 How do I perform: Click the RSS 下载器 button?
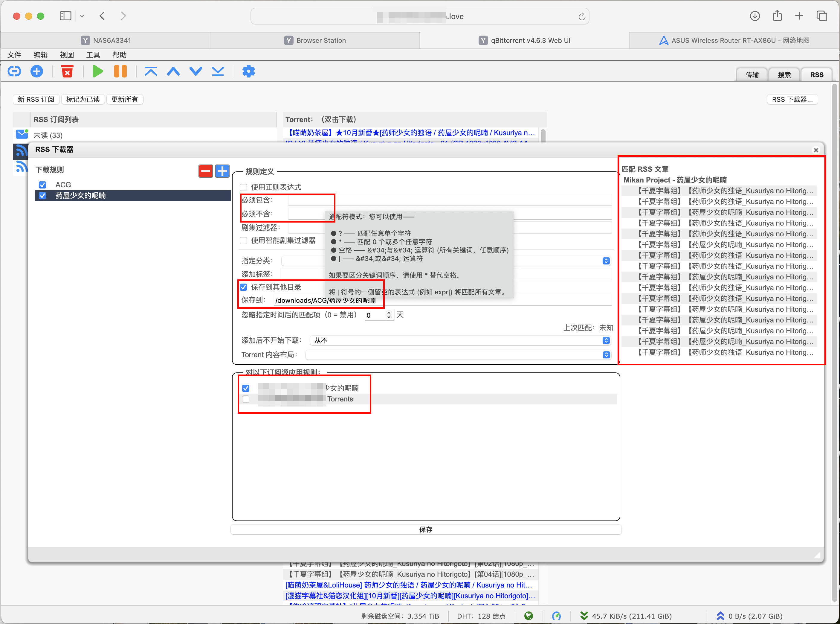(792, 99)
